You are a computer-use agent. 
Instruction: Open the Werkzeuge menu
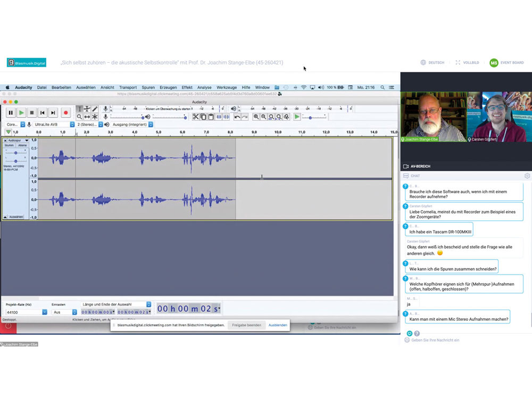tap(227, 88)
